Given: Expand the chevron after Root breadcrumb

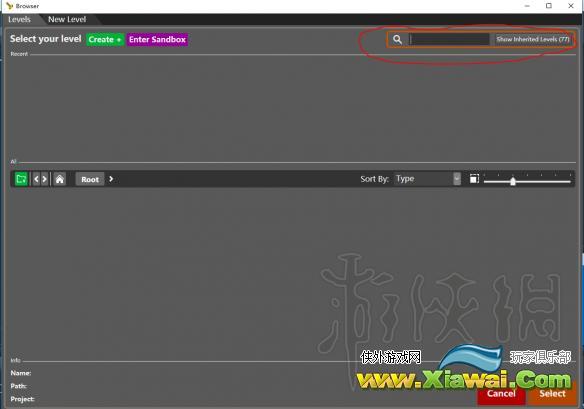Looking at the screenshot, I should point(111,179).
